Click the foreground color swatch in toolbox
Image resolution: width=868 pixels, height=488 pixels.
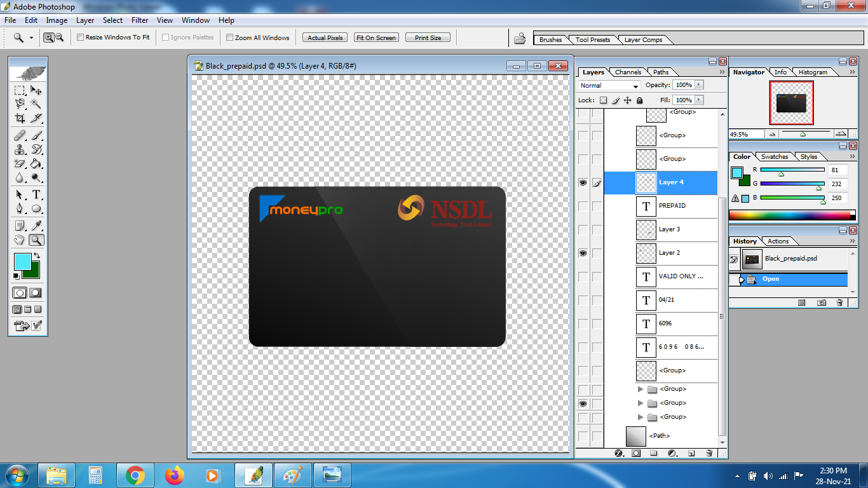(22, 261)
